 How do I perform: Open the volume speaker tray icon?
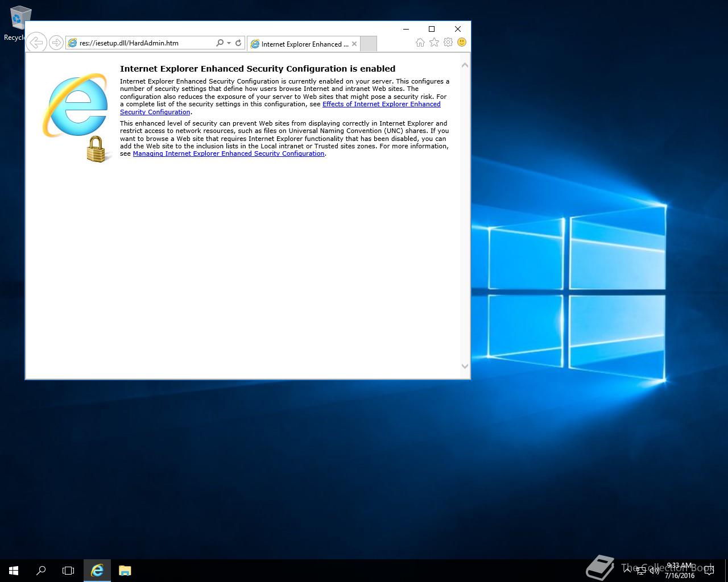[x=655, y=571]
